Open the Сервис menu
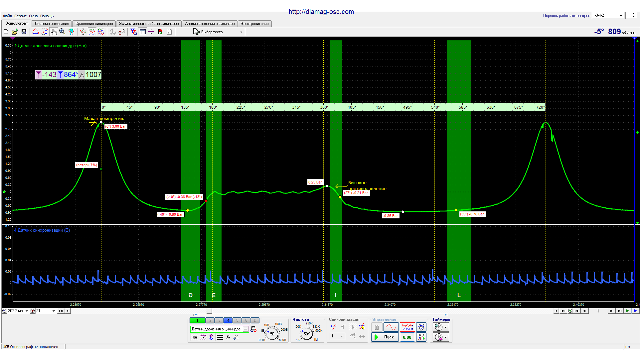Viewport: 644px width, 351px height. [x=20, y=16]
